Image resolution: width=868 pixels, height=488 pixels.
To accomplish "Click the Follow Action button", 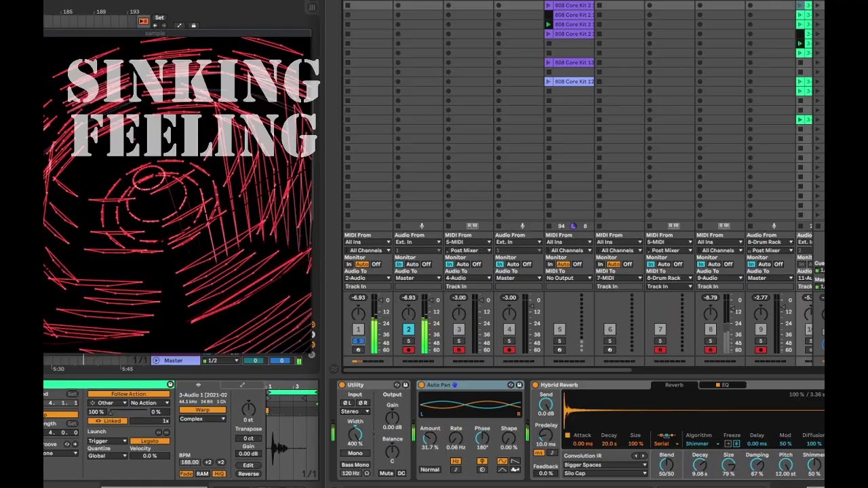I will (128, 394).
